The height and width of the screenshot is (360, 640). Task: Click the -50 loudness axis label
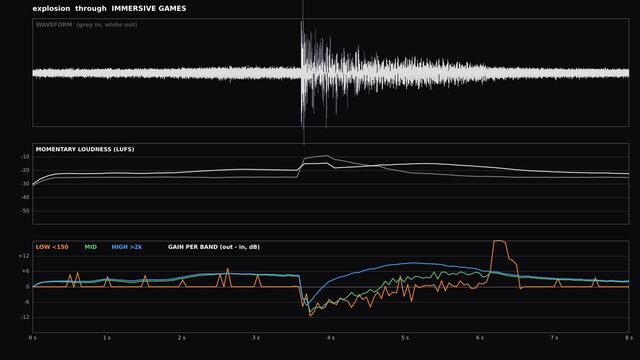pyautogui.click(x=25, y=211)
